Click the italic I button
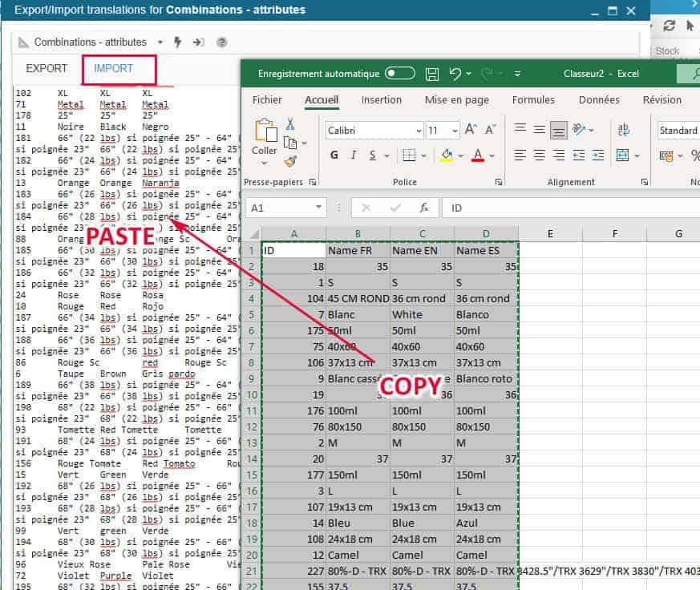The image size is (700, 590). 354,155
